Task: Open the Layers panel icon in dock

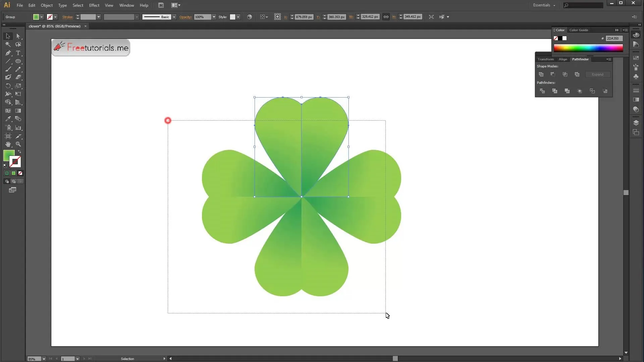Action: (636, 123)
